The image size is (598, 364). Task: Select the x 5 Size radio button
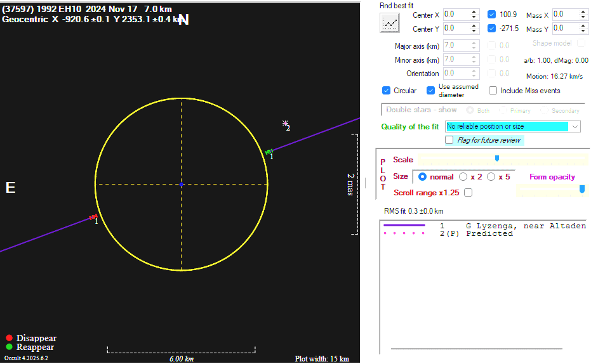(491, 177)
